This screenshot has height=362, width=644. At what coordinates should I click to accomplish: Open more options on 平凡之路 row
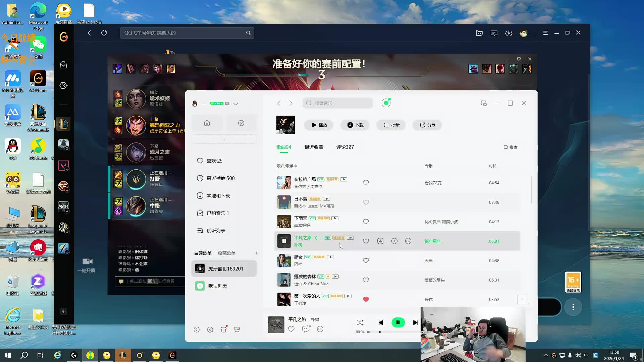(x=408, y=241)
